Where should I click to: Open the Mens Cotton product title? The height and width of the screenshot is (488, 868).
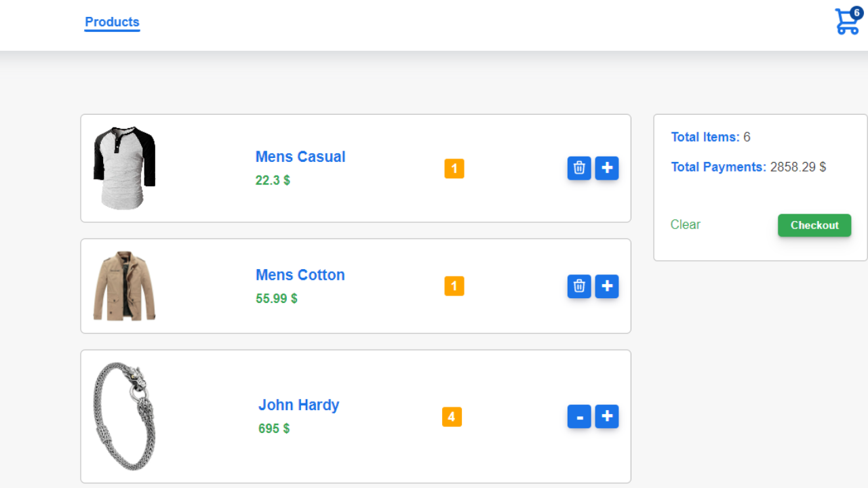coord(300,275)
